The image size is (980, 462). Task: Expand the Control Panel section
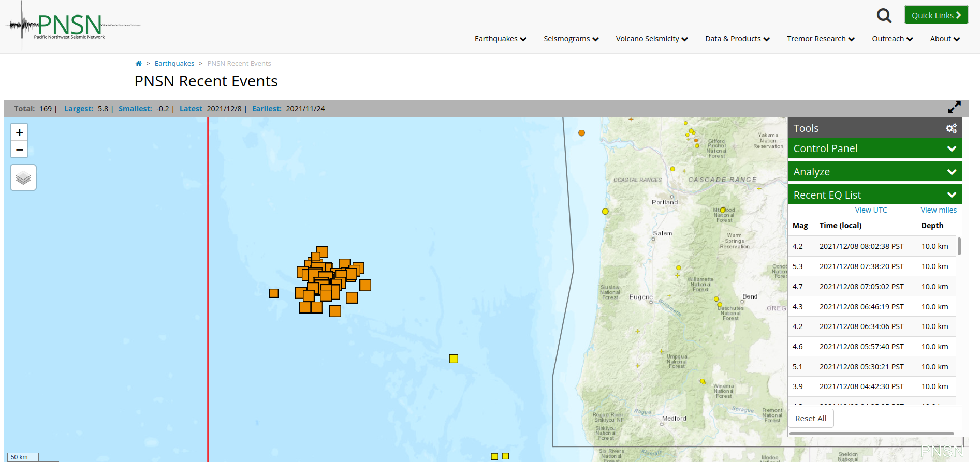(x=875, y=148)
